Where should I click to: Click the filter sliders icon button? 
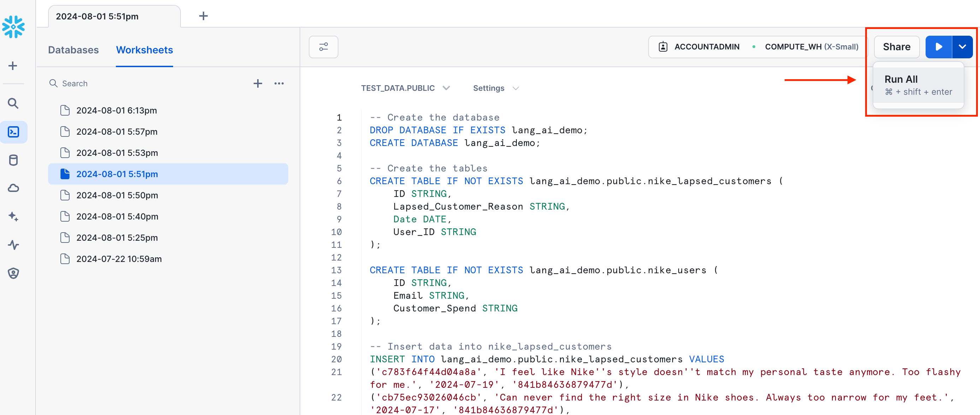323,47
